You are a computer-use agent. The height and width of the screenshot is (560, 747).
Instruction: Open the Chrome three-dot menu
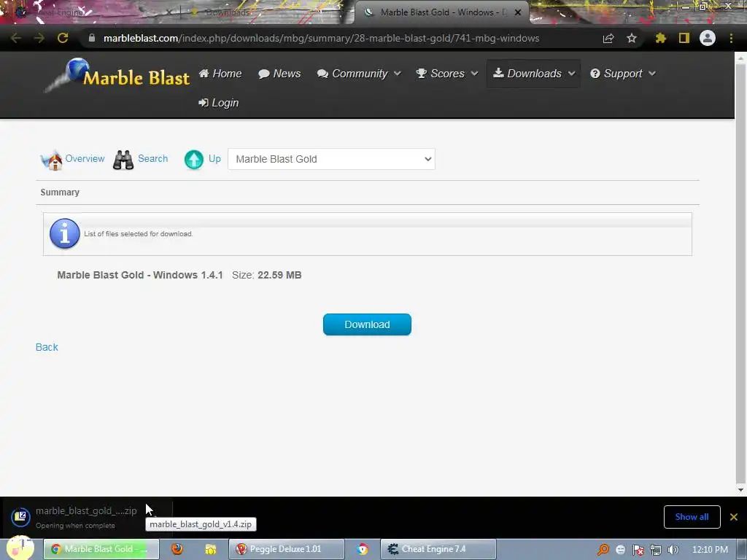[731, 38]
